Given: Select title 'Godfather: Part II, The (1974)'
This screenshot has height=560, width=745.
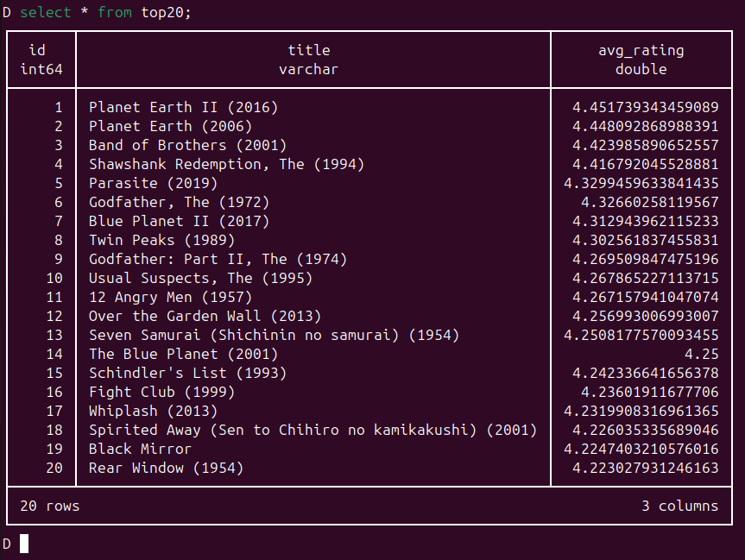Looking at the screenshot, I should pyautogui.click(x=218, y=260).
